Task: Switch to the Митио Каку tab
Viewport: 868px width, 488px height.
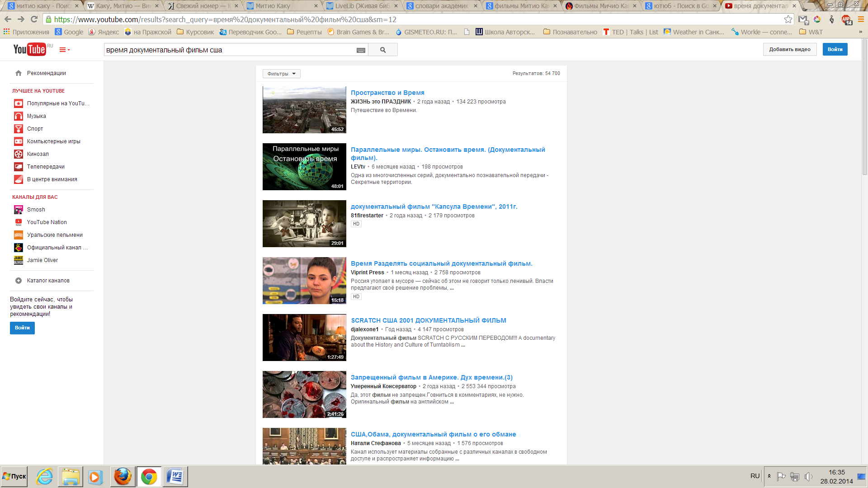Action: (283, 6)
